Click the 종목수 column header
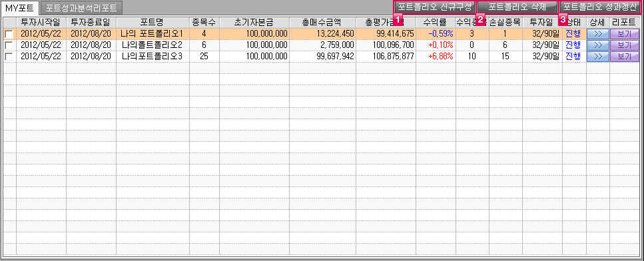 [x=204, y=22]
